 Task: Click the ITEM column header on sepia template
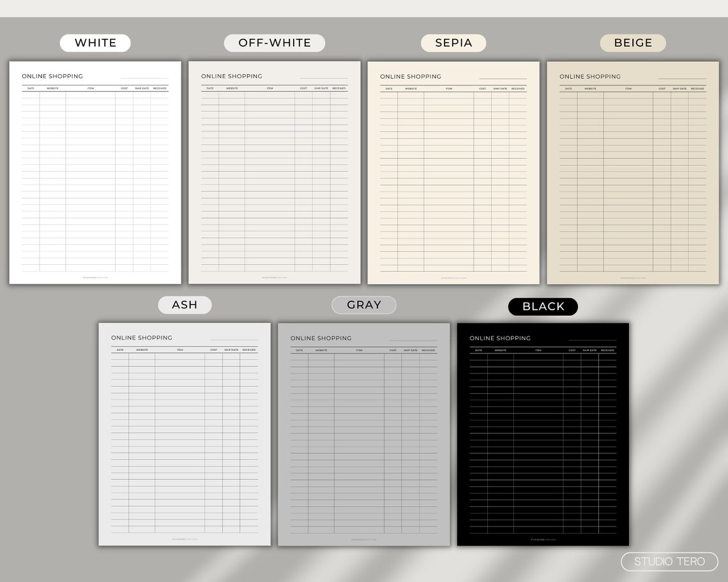point(447,89)
